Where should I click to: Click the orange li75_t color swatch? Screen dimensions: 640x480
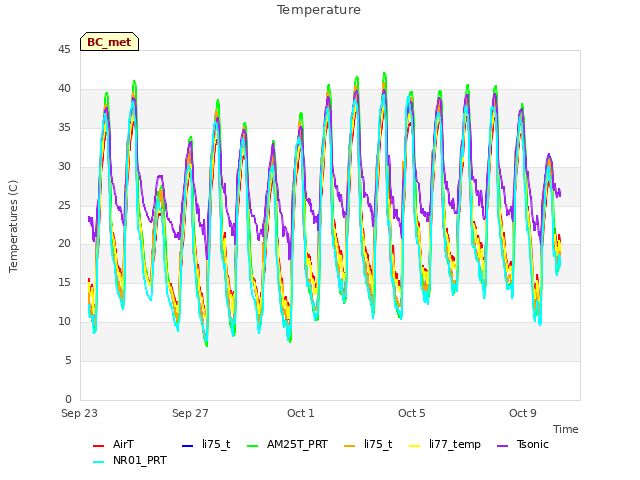(x=350, y=445)
